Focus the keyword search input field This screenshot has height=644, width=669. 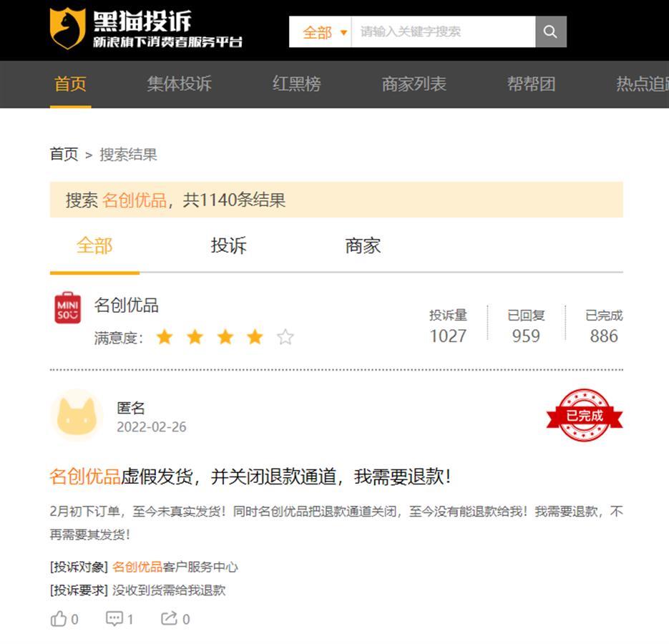[x=444, y=31]
